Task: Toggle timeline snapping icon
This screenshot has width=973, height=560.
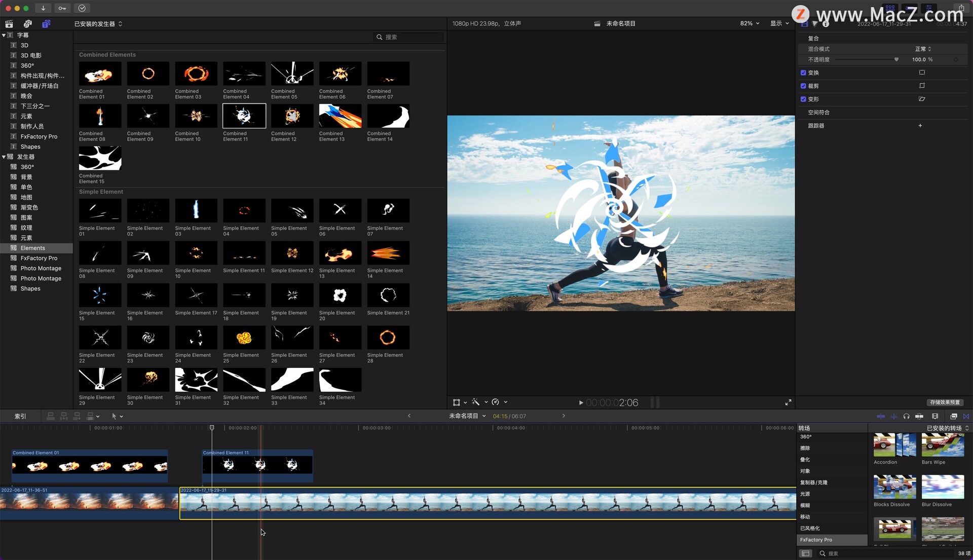Action: click(x=919, y=417)
